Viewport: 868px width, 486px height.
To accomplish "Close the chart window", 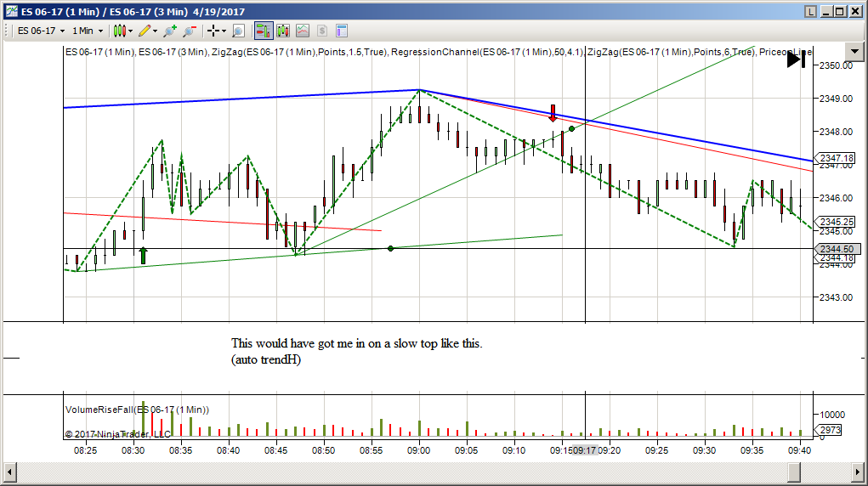I will click(x=854, y=11).
